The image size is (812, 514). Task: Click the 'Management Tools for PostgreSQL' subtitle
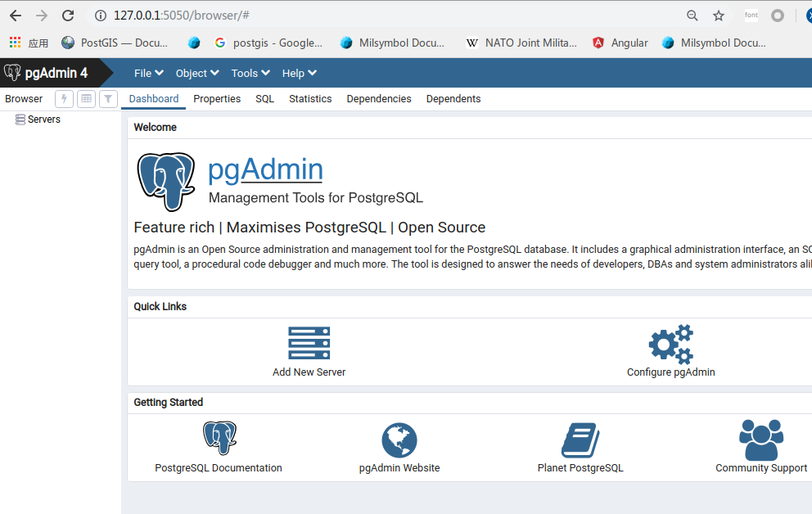[316, 198]
